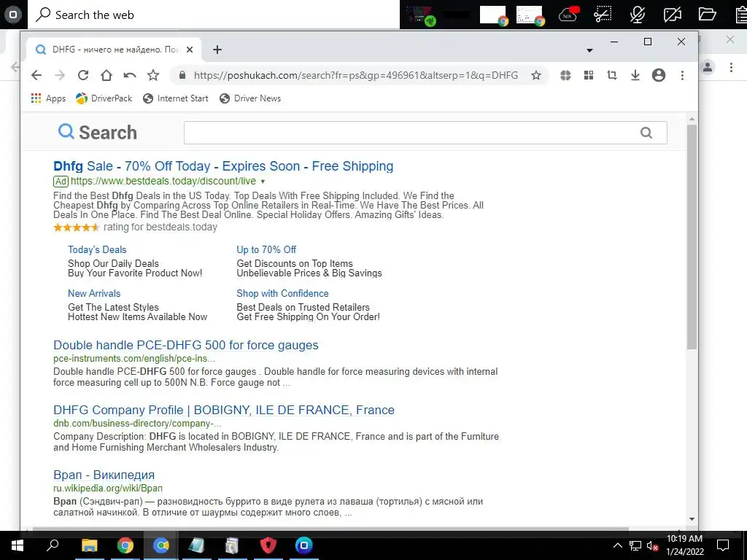Click the Search the web field

tap(214, 15)
